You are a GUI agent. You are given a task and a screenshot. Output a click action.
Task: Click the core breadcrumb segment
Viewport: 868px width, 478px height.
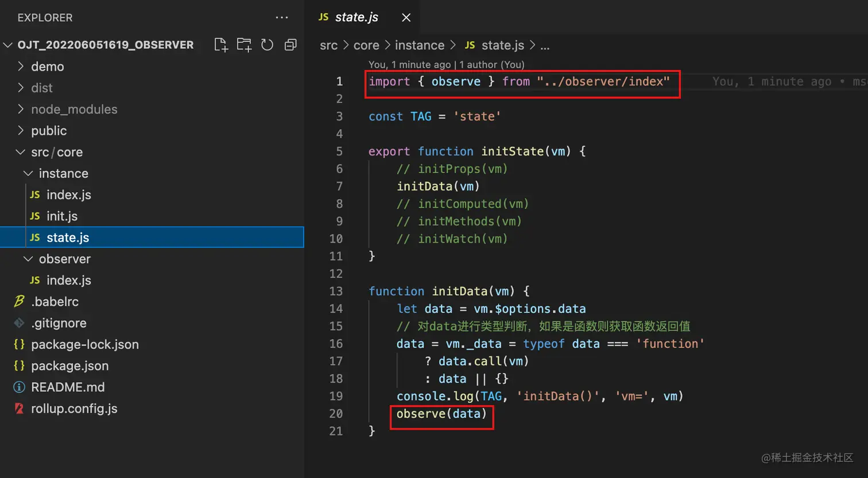(366, 45)
